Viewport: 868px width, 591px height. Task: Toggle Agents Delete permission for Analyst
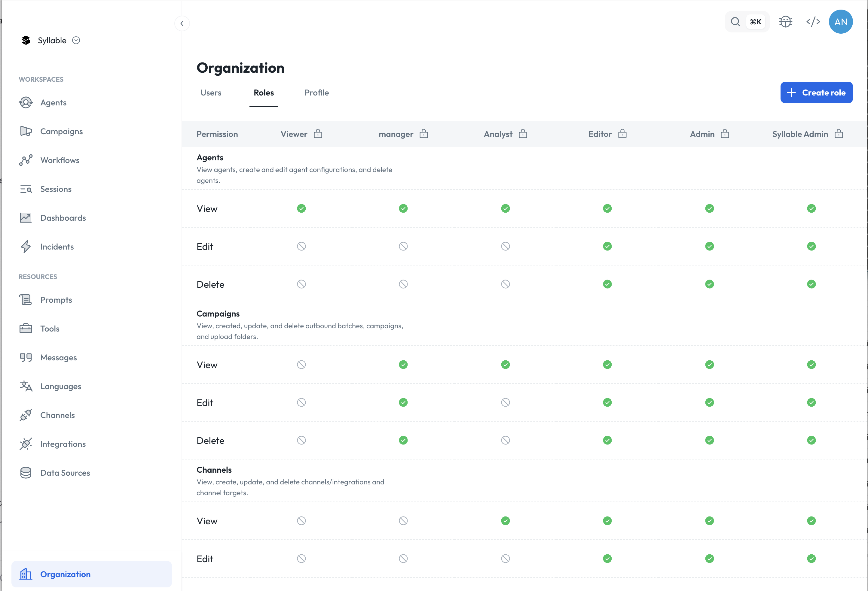[505, 284]
